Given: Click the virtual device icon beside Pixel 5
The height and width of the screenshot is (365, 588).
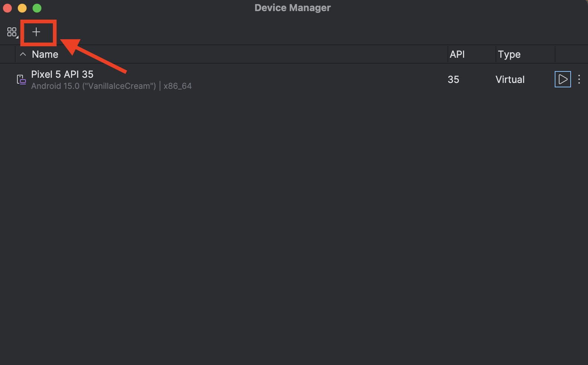Looking at the screenshot, I should (x=21, y=80).
